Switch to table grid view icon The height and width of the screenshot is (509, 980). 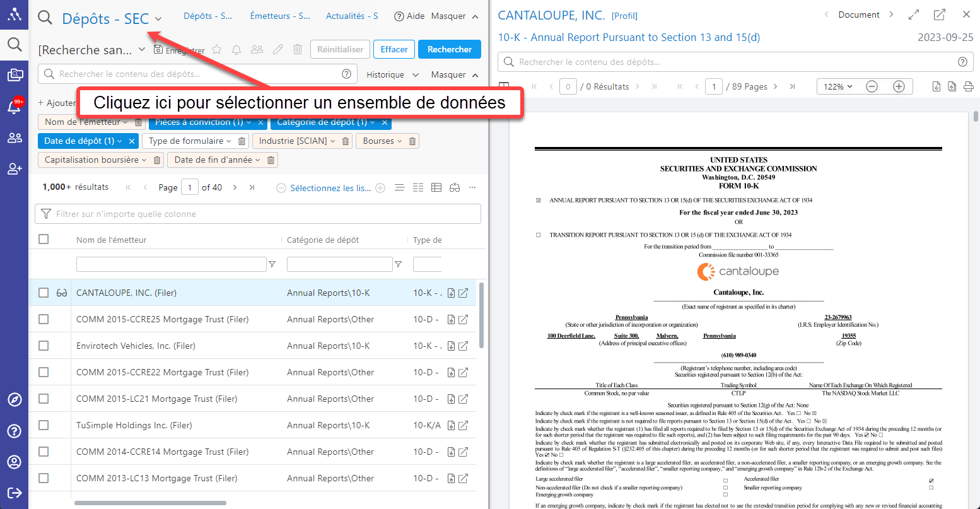click(x=436, y=187)
